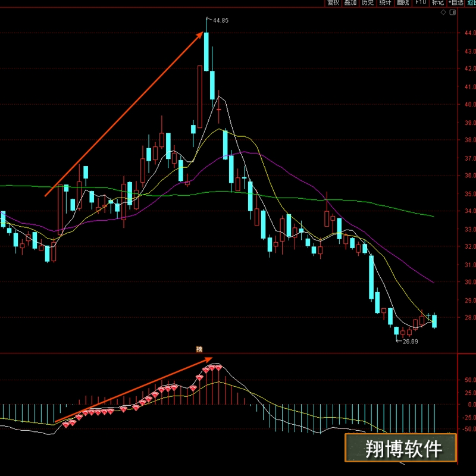Toggle the side panel icon beside the diamond
The height and width of the screenshot is (476, 476).
(x=453, y=12)
